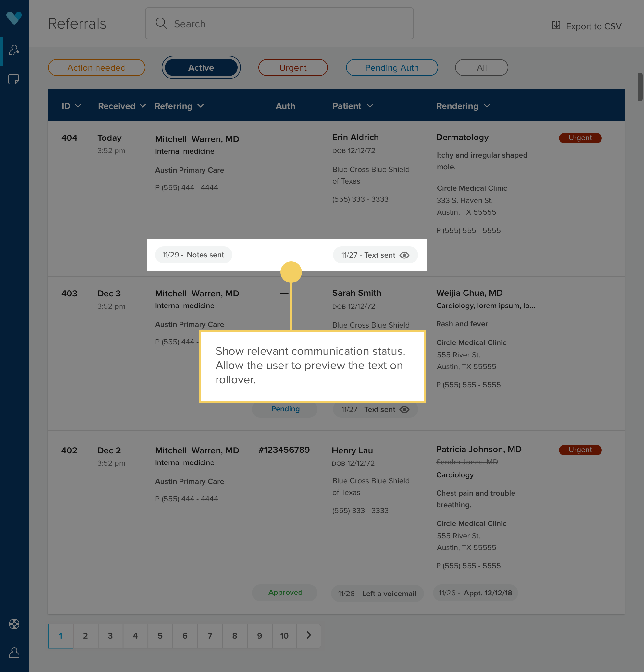Open the referrals sidebar icon

pyautogui.click(x=14, y=51)
